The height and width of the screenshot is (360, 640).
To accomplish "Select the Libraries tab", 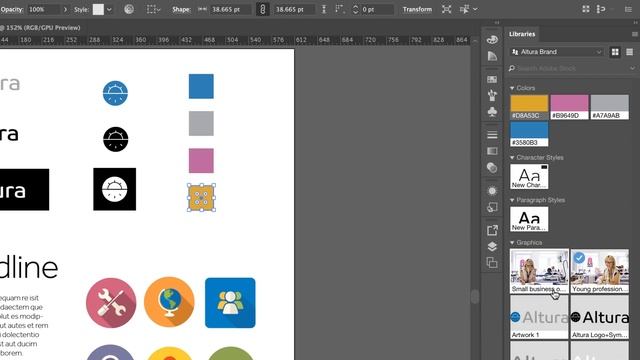I will [522, 34].
